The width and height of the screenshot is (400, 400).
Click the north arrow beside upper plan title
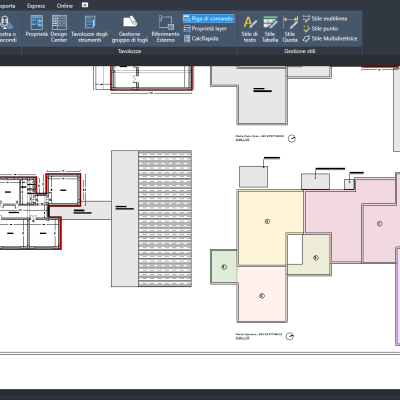pos(292,138)
